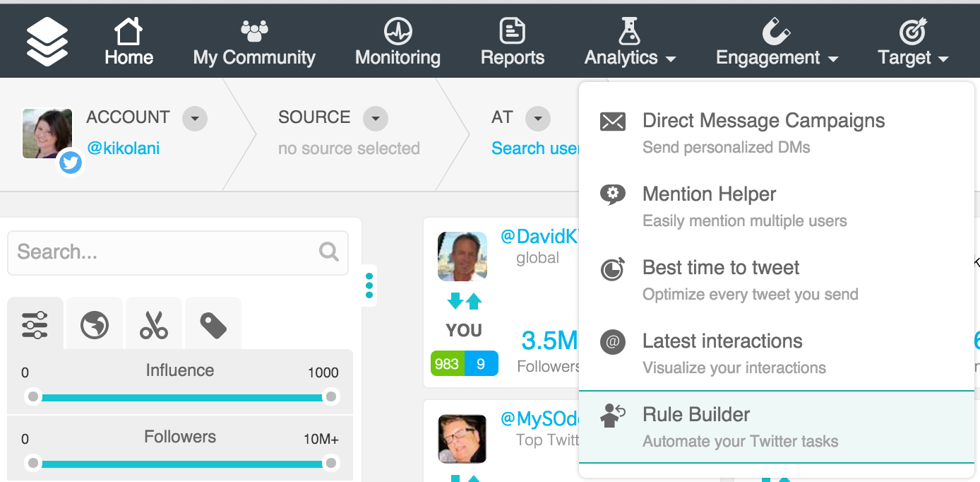Viewport: 980px width, 482px height.
Task: Open the Rule Builder from the menu
Action: point(695,415)
